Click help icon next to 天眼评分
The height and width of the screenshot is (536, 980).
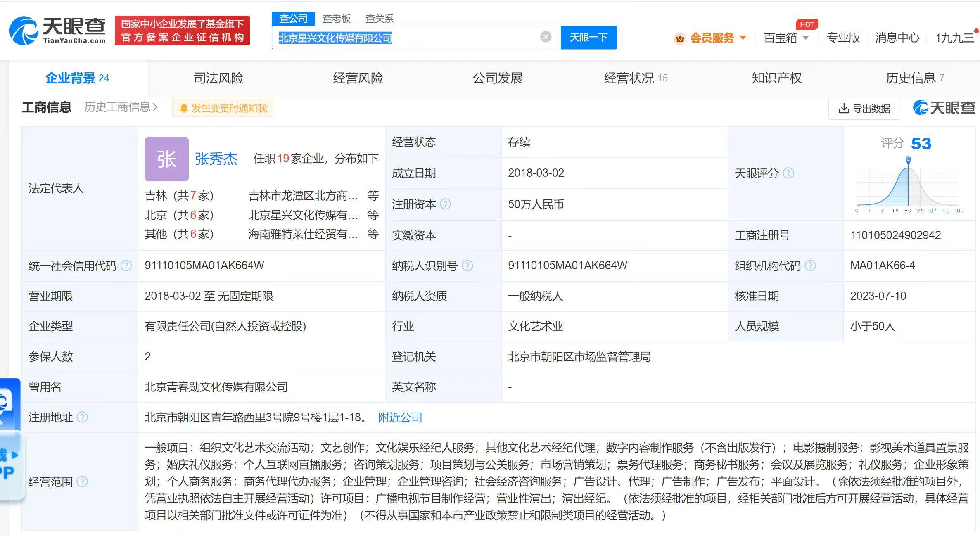pos(788,173)
